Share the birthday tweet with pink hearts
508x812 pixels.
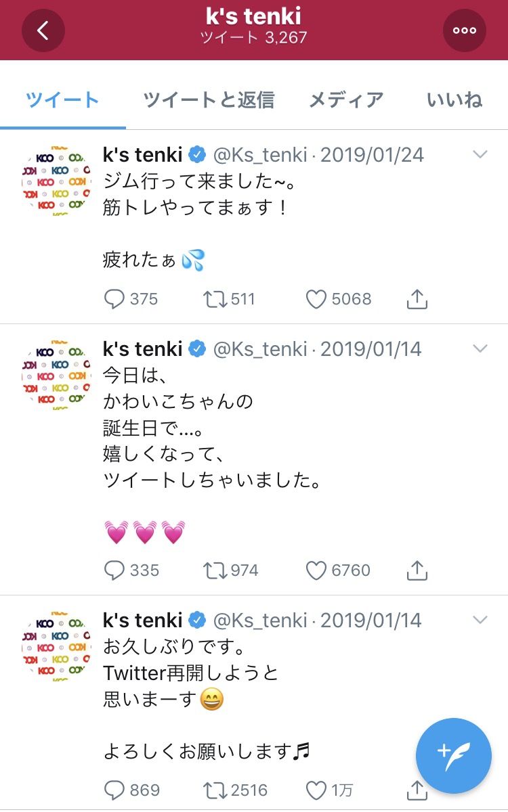coord(417,570)
